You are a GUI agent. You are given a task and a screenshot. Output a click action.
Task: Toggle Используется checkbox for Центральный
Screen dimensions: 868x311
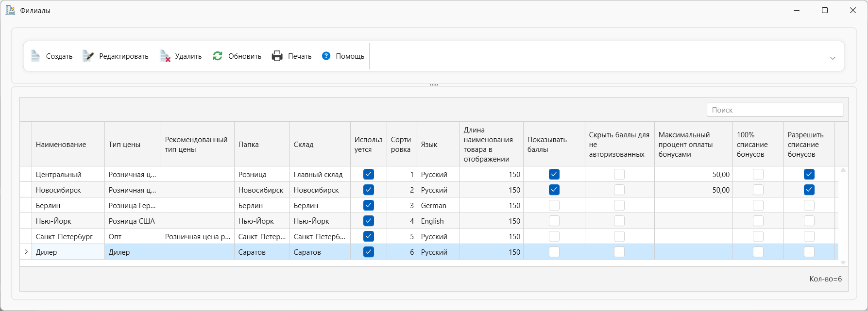tap(369, 174)
